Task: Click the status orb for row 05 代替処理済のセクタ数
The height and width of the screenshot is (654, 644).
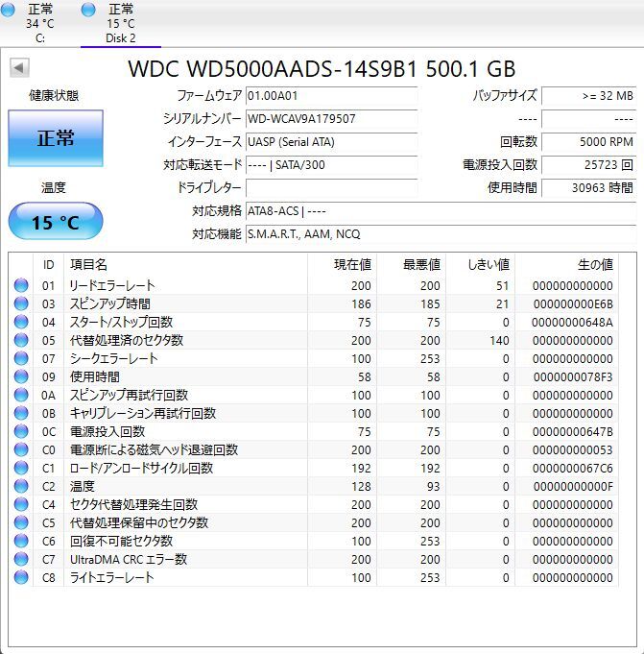Action: 21,340
